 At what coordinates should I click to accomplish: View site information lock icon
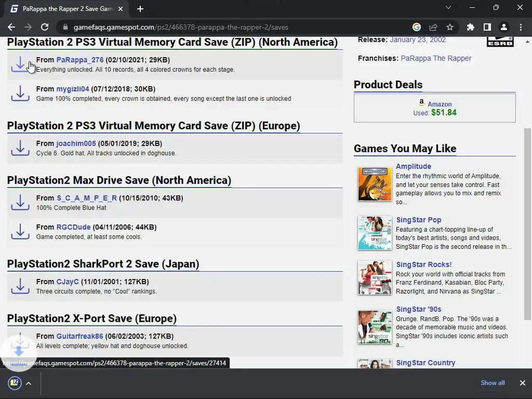pos(65,27)
